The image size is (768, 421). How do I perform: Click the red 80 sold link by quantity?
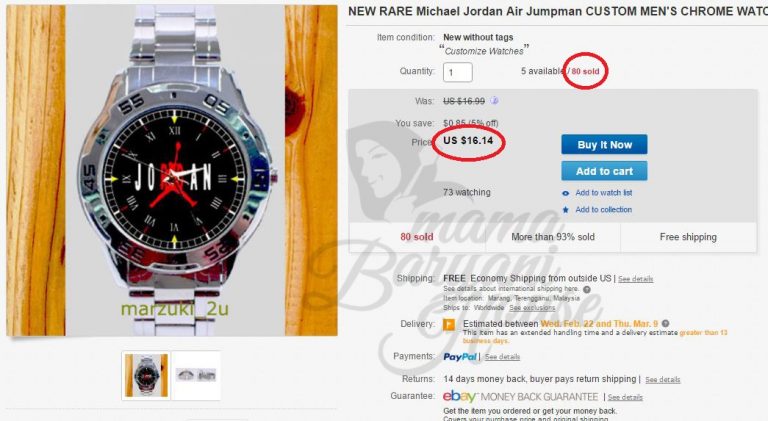[585, 71]
